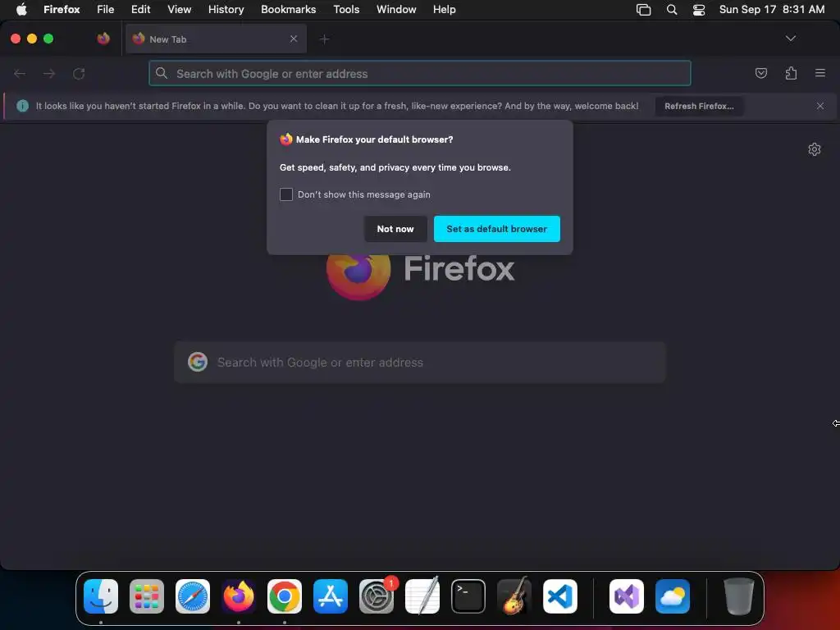Launch Terminal from the Dock
Viewport: 840px width, 630px height.
(x=468, y=596)
